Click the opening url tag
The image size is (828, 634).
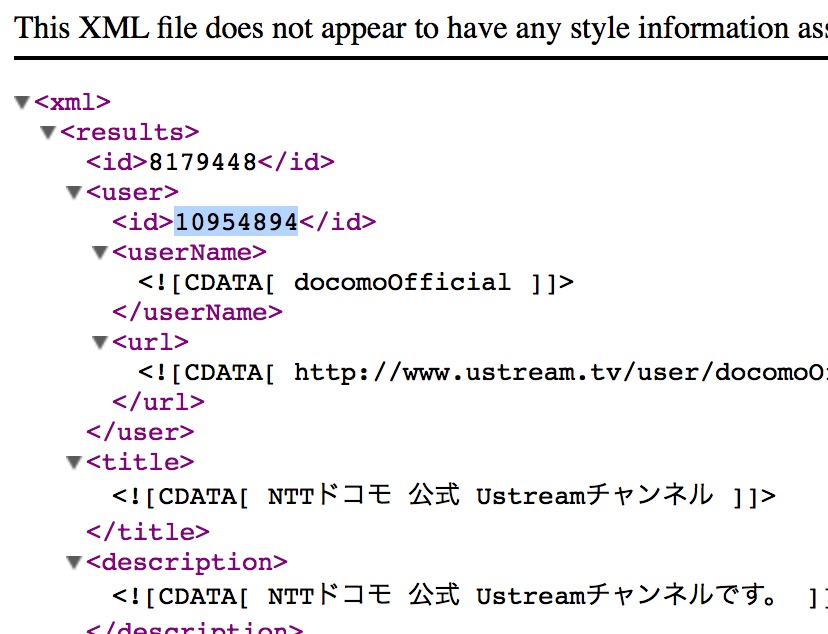[150, 343]
